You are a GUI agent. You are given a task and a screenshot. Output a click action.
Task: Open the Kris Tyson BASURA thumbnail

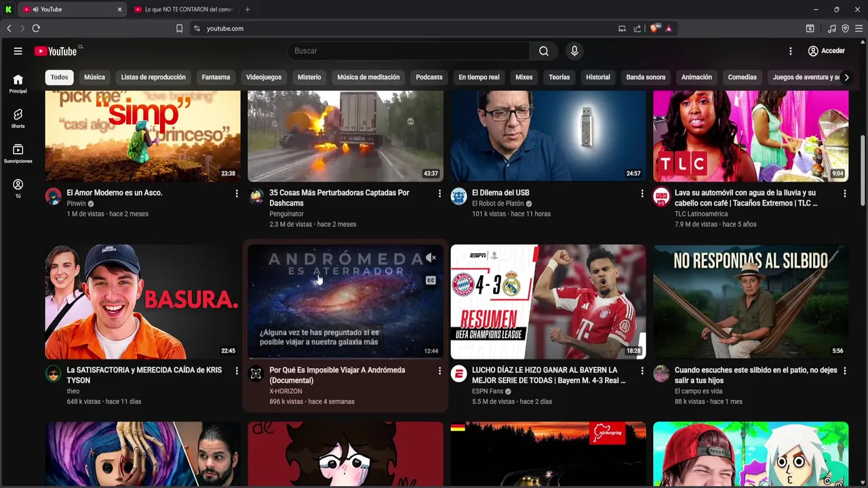(142, 302)
